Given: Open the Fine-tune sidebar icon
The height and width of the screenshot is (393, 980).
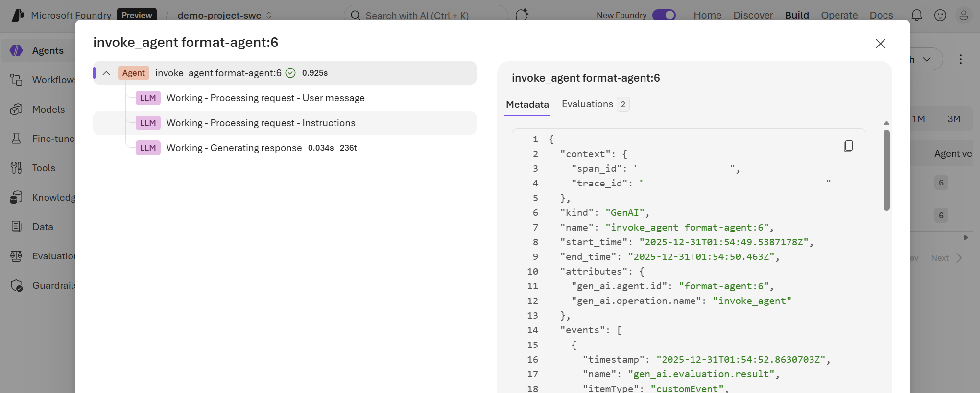Looking at the screenshot, I should coord(16,139).
